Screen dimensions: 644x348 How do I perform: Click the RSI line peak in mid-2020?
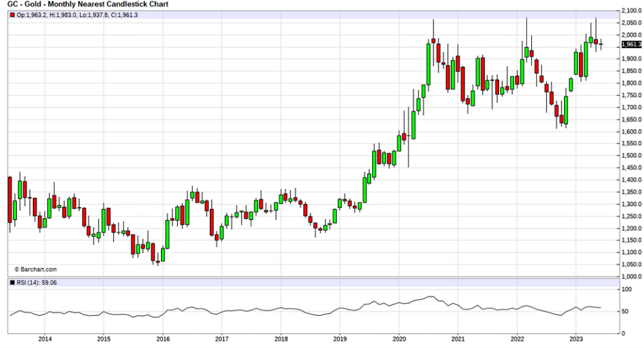pos(431,297)
